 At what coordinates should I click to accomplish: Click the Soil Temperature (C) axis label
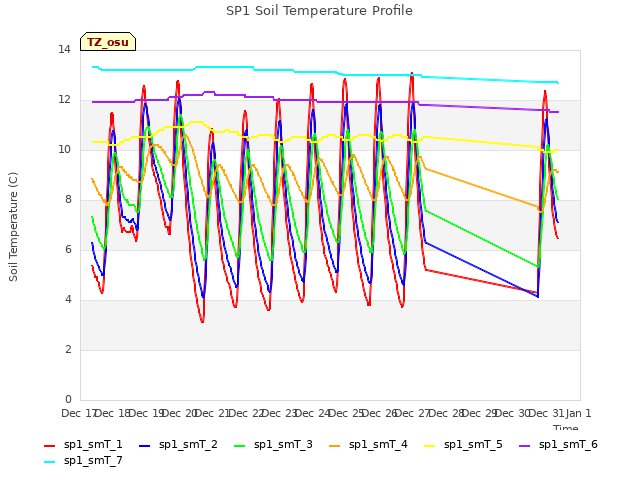point(13,227)
